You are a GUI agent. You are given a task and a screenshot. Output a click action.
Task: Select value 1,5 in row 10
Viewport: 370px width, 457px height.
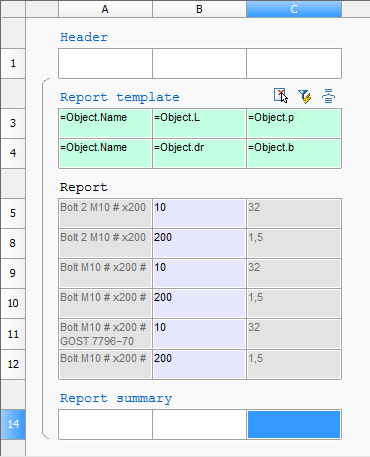(x=294, y=303)
